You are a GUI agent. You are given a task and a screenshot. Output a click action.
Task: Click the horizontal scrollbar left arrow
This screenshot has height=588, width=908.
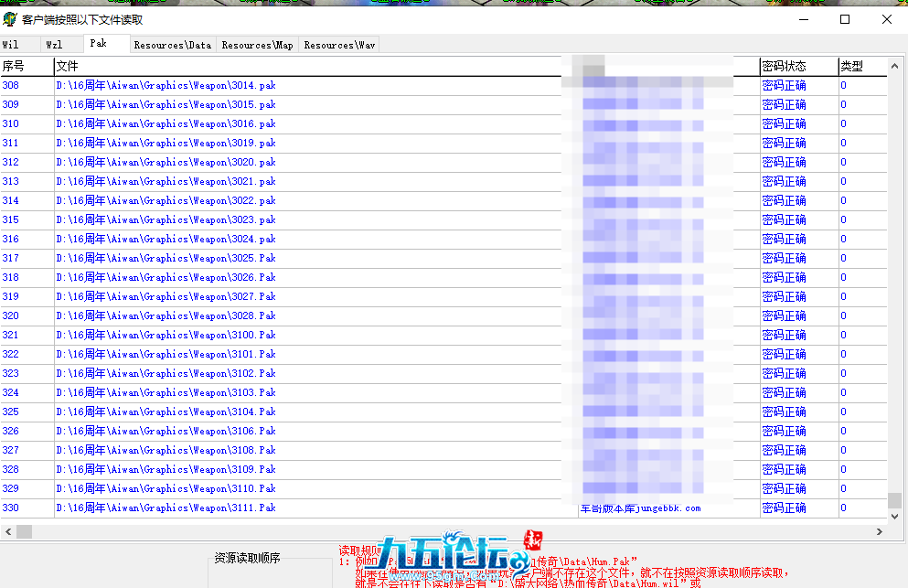point(8,531)
